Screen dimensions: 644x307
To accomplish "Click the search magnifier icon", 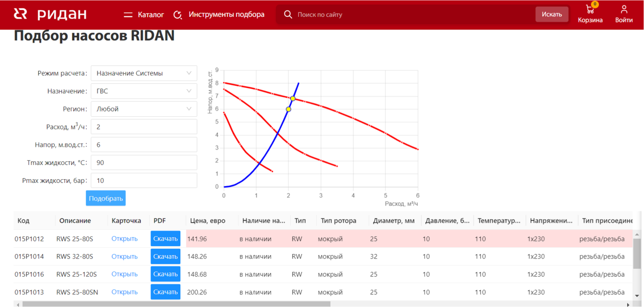I will click(x=288, y=15).
